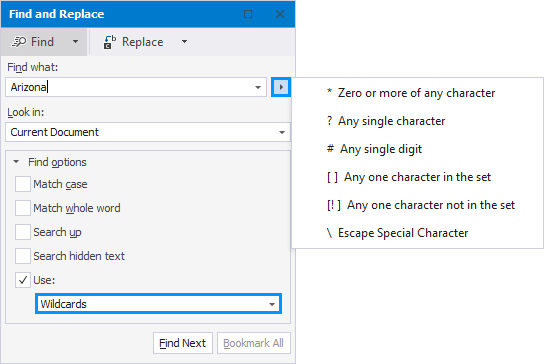Enable the Match case checkbox
Viewport: 544px width, 364px height.
coord(23,184)
